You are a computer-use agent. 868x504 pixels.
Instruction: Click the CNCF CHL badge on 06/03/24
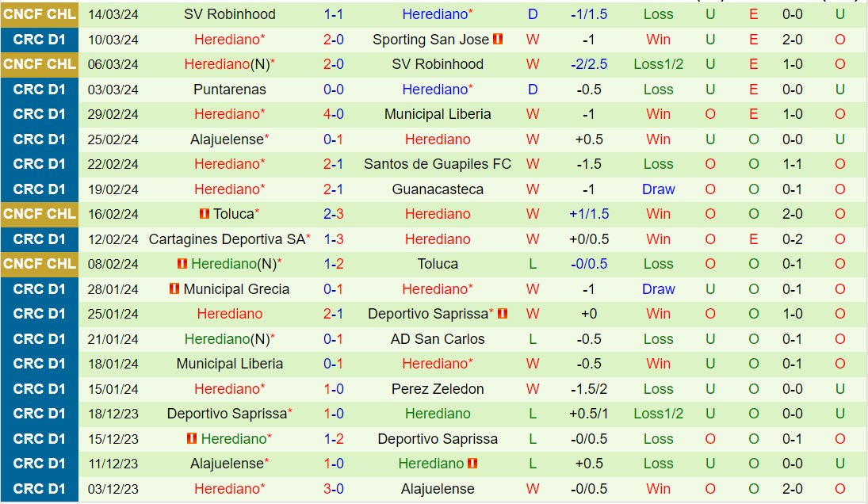40,64
